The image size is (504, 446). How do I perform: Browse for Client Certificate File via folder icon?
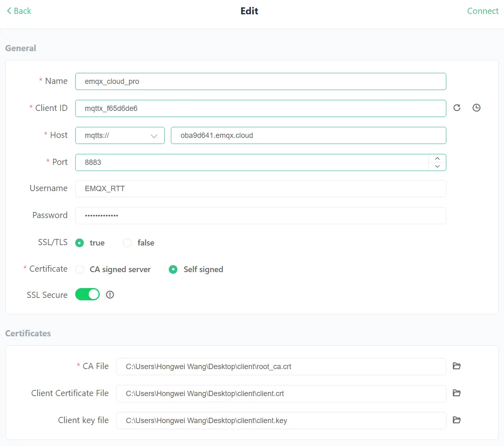click(457, 393)
